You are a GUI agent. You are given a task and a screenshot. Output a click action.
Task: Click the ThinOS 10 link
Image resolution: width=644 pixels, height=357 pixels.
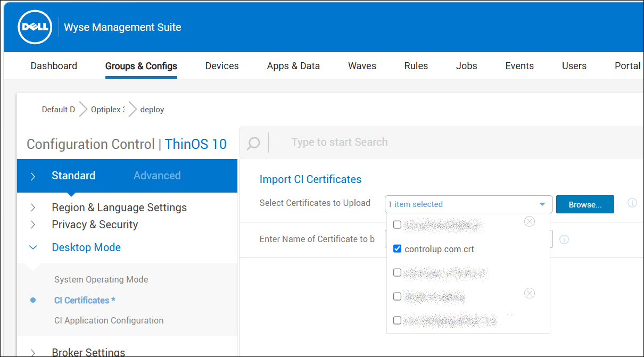coord(196,144)
